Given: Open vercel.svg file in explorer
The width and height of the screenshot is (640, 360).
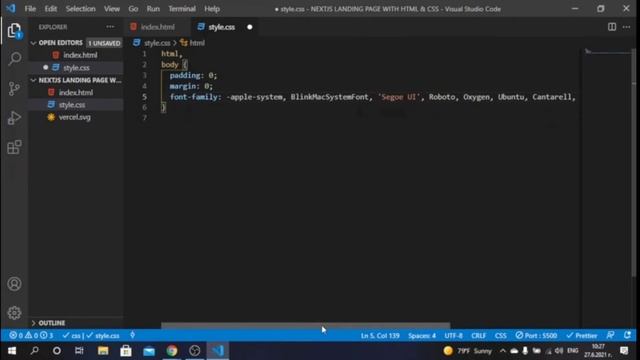Looking at the screenshot, I should tap(74, 117).
